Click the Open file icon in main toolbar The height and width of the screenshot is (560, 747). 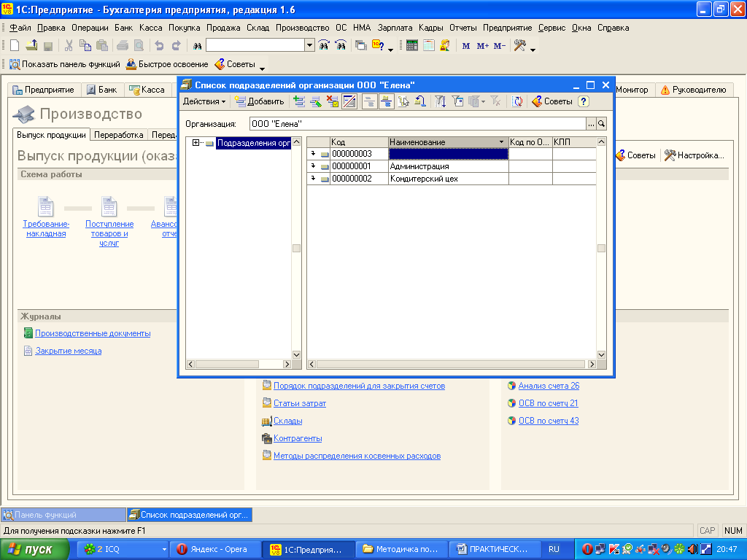click(31, 46)
